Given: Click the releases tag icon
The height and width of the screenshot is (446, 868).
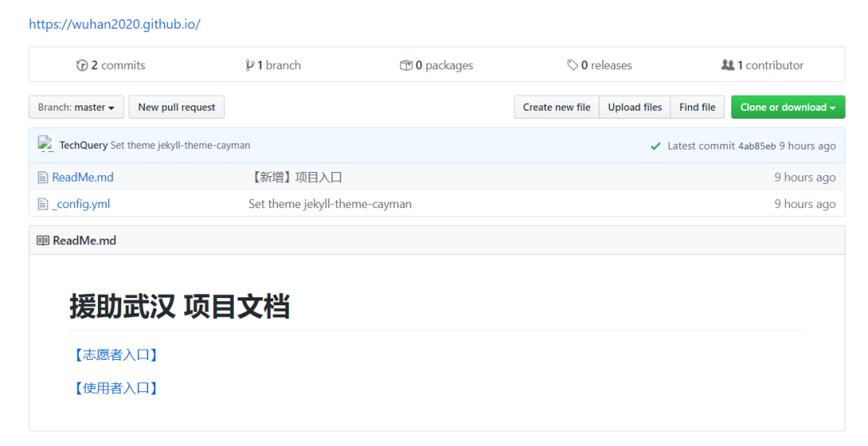Looking at the screenshot, I should pyautogui.click(x=572, y=65).
